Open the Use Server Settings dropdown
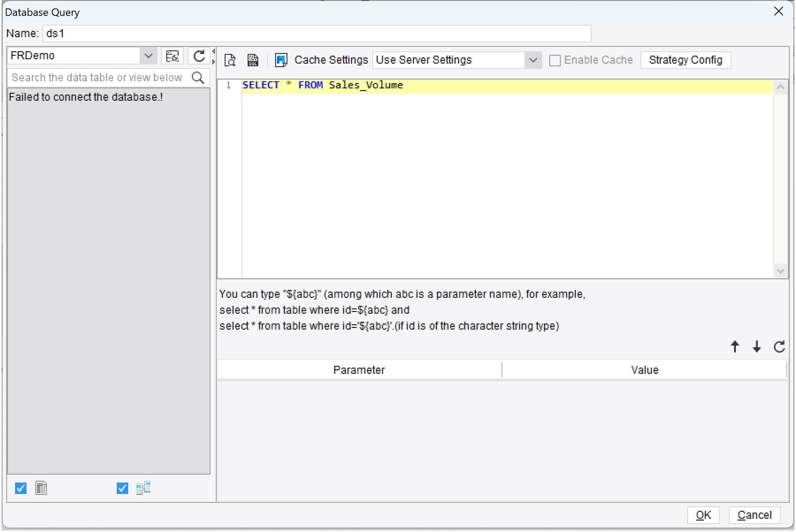Screen dimensions: 796x532 click(x=533, y=60)
